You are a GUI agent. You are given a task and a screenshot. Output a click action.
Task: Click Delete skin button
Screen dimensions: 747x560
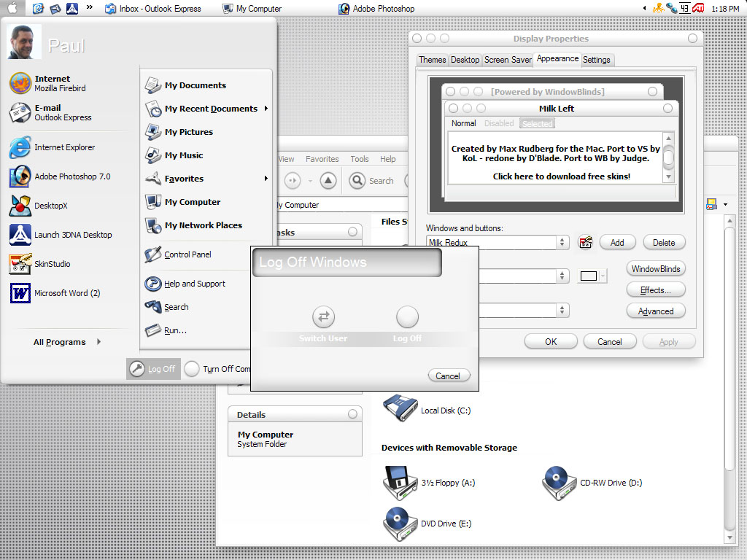pyautogui.click(x=664, y=242)
